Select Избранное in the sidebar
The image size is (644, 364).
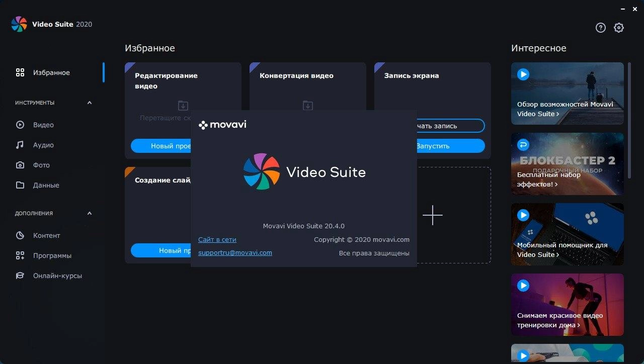tap(52, 72)
